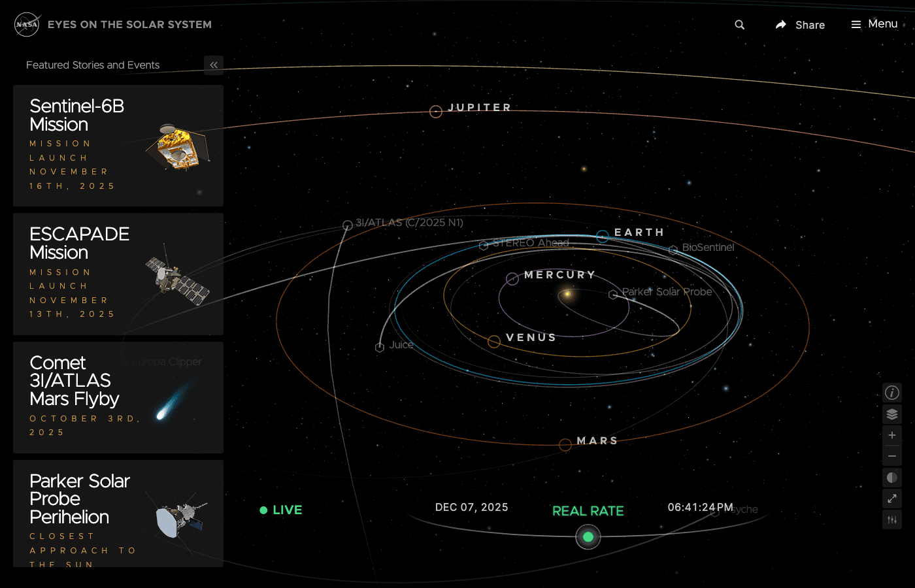The image size is (915, 588).
Task: Enter fullscreen with the expand arrows icon
Action: point(891,498)
